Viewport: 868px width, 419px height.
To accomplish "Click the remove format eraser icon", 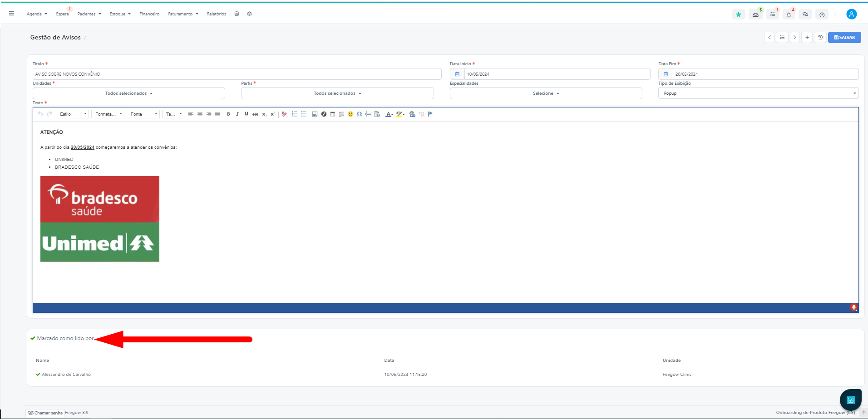I will pyautogui.click(x=284, y=114).
